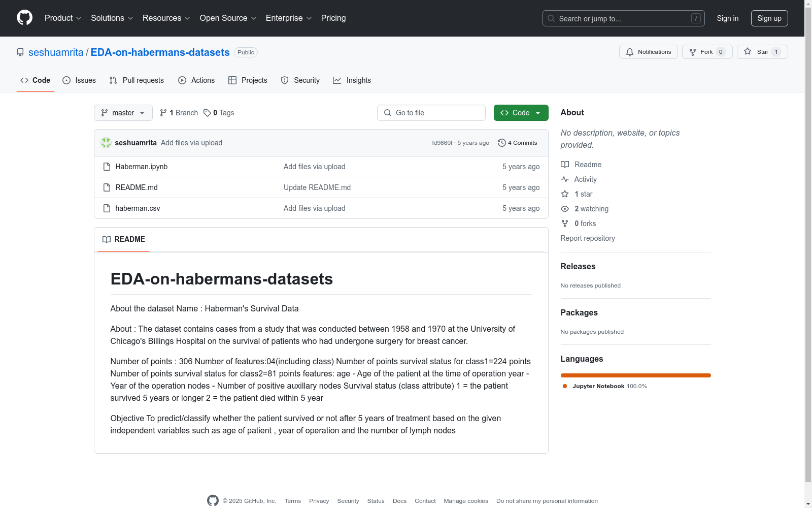812x508 pixels.
Task: Open EDA-on-habermans-datasets repository link
Action: [160, 52]
